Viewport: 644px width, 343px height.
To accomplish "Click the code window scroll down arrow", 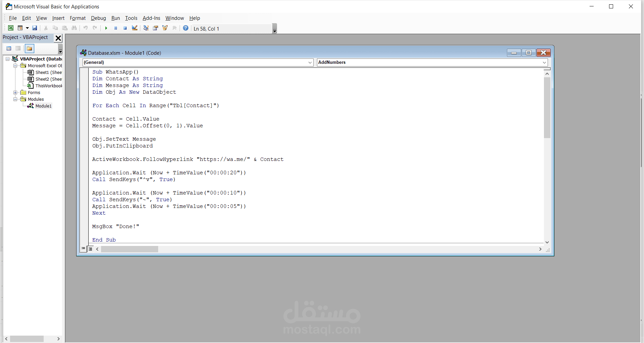I will [547, 242].
